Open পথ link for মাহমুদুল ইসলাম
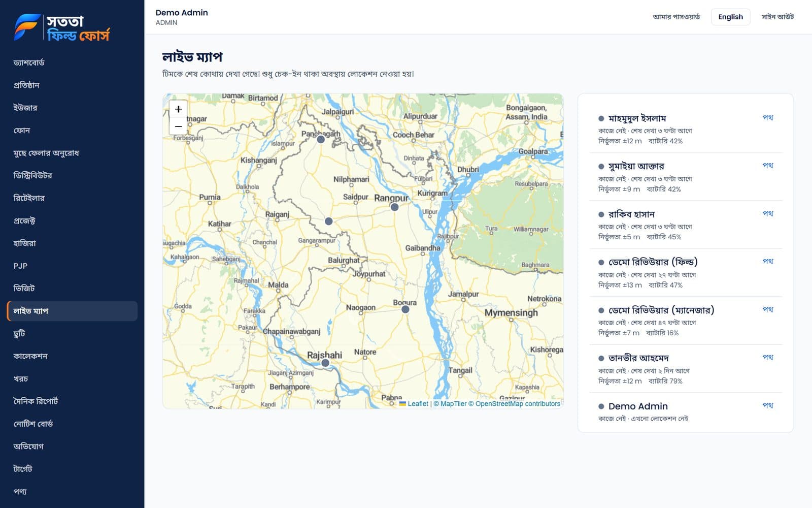Image resolution: width=812 pixels, height=508 pixels. click(768, 117)
